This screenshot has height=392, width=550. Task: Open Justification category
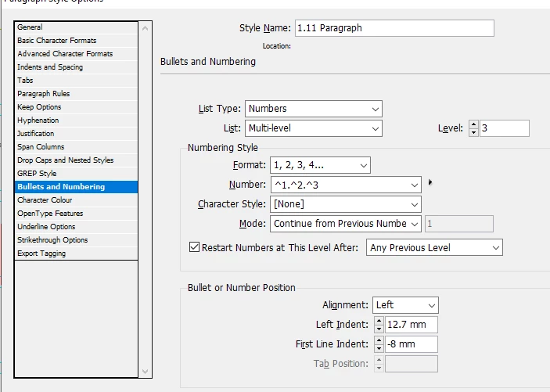pos(76,134)
